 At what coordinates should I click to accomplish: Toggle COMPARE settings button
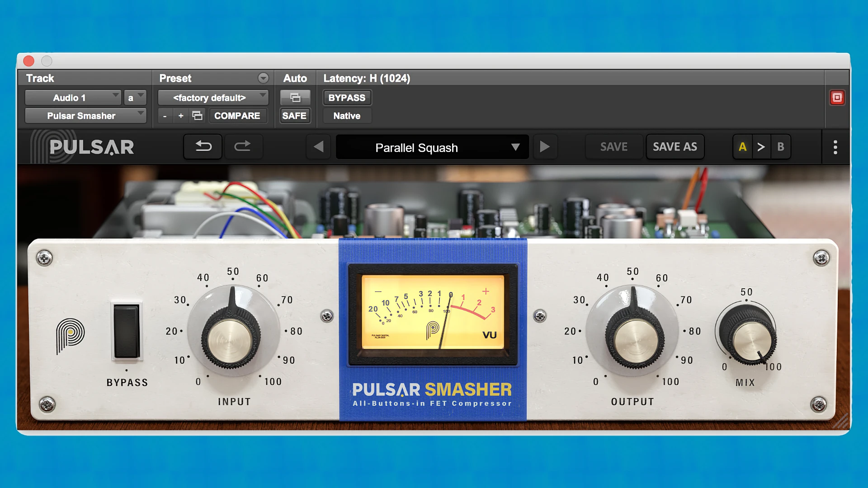tap(237, 116)
